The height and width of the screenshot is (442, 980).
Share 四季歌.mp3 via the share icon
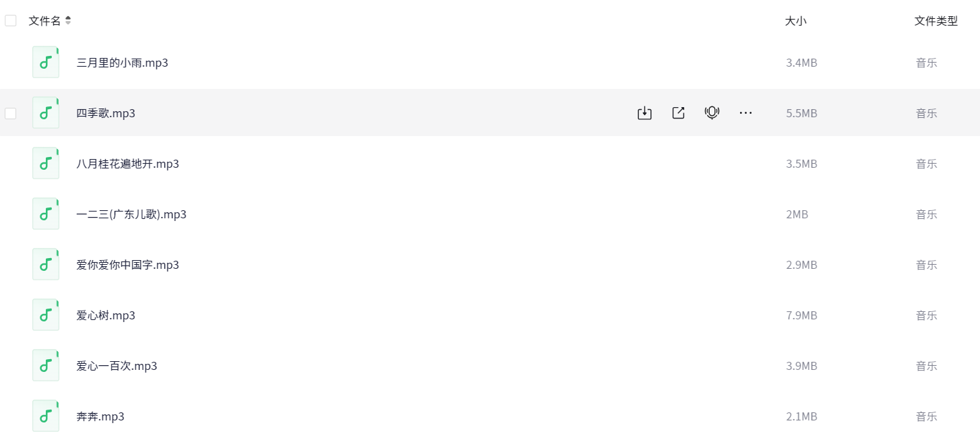click(678, 113)
